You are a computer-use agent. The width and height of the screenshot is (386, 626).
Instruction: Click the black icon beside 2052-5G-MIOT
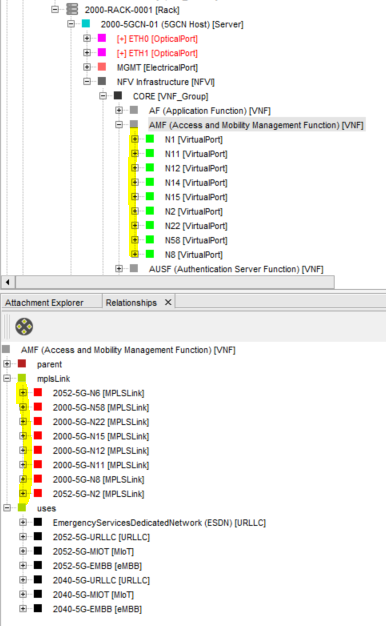coord(38,551)
